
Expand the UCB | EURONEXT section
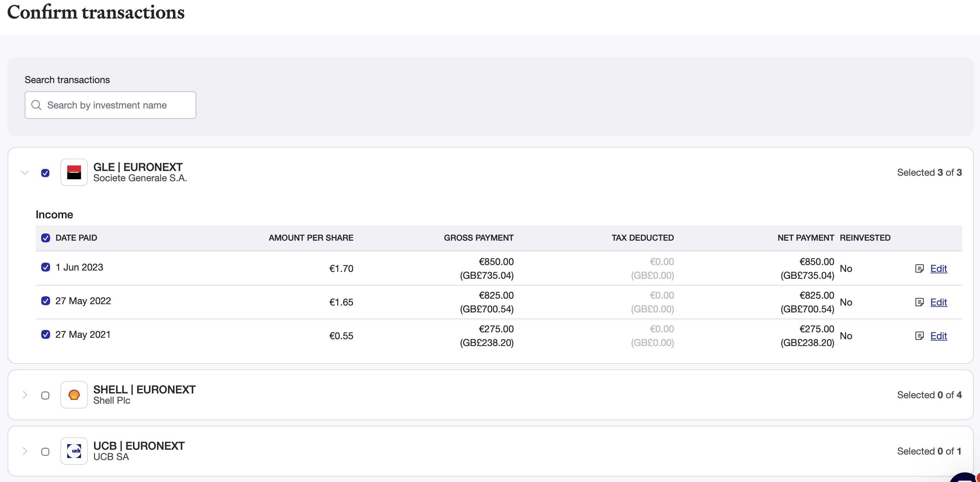pyautogui.click(x=25, y=451)
